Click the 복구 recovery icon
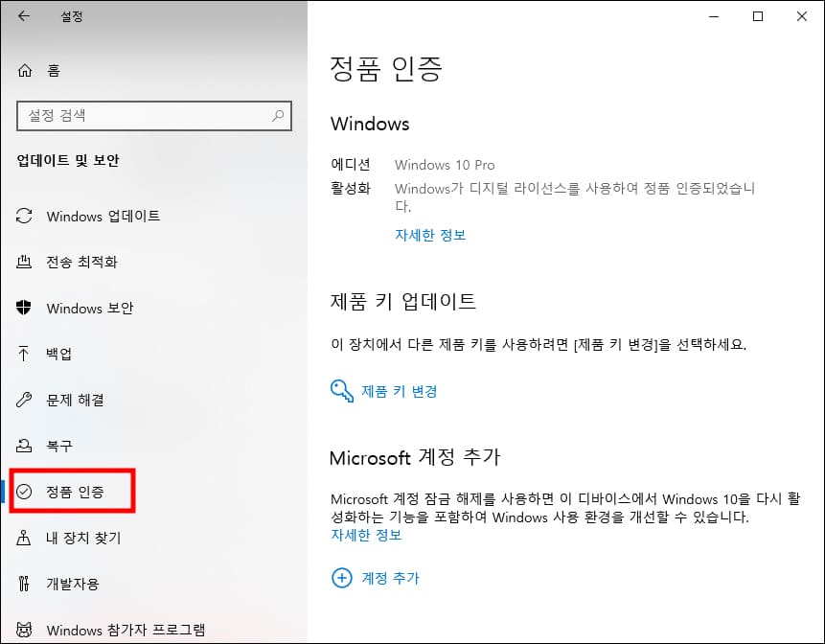 [24, 446]
